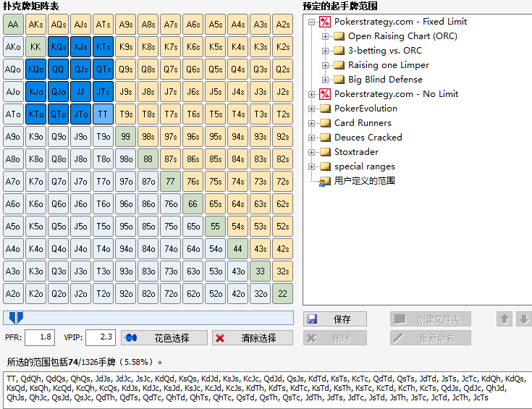Viewport: 532px width, 409px height.
Task: Click the Raising one Limper folder icon
Action: point(339,65)
